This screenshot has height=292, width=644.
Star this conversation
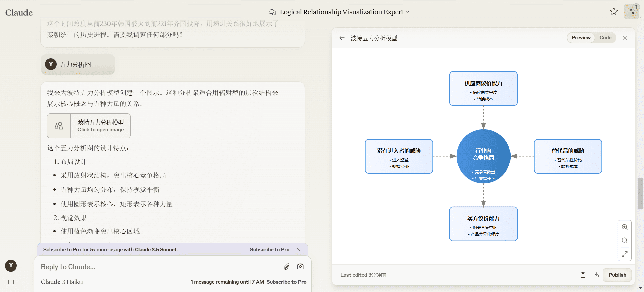(614, 12)
